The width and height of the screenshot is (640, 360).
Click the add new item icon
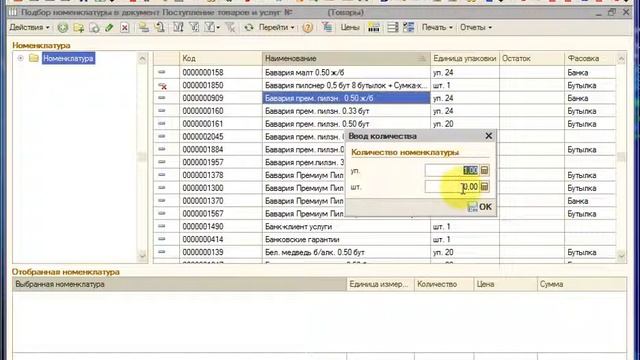62,28
